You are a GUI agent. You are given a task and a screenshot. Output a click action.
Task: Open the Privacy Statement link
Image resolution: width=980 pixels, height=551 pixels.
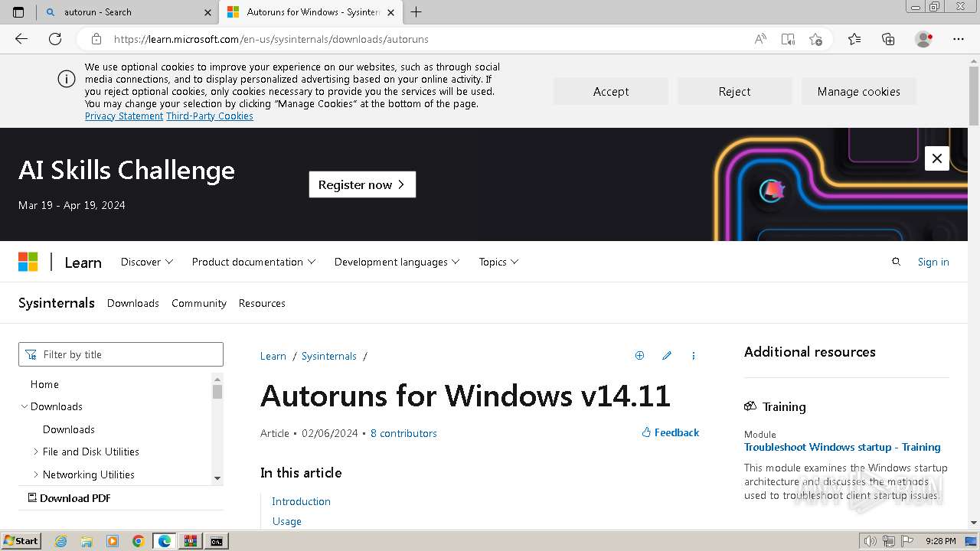124,116
